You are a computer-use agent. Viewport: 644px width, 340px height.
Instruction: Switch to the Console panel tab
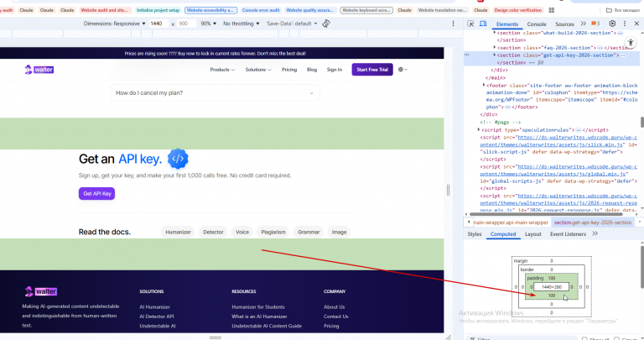click(537, 24)
